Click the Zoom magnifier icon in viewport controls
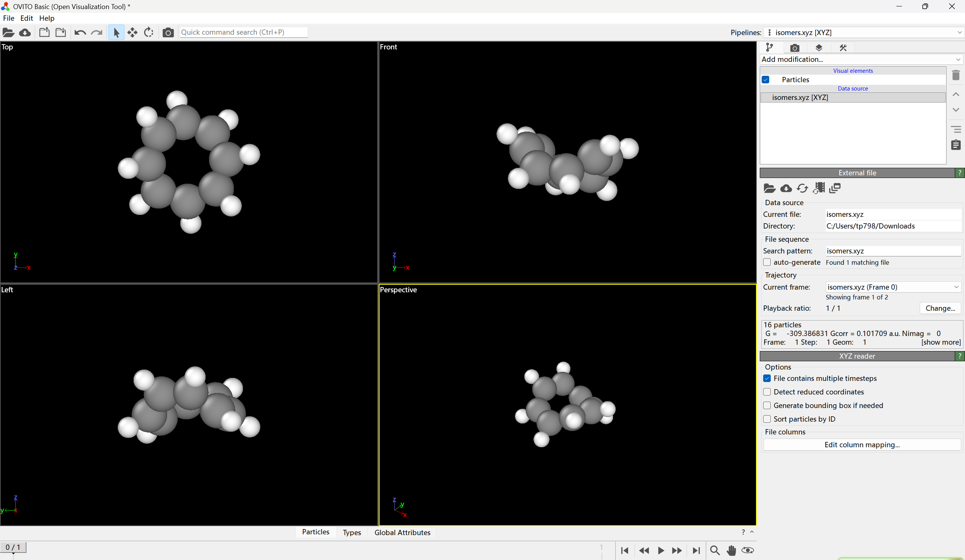 pyautogui.click(x=715, y=551)
